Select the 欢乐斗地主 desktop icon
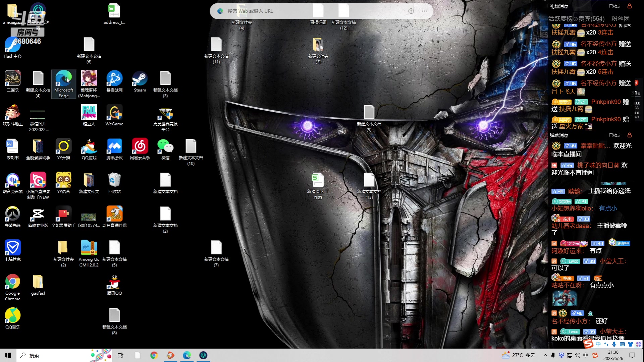644x362 pixels. (13, 115)
